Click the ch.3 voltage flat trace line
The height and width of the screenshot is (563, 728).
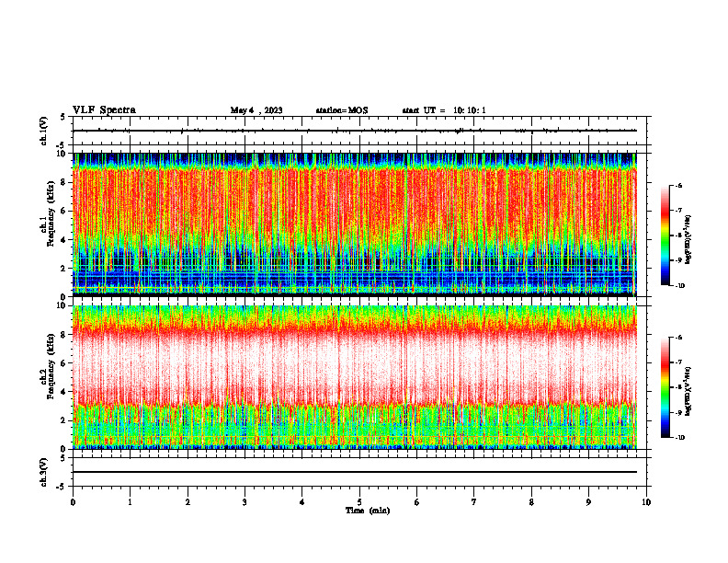point(355,472)
